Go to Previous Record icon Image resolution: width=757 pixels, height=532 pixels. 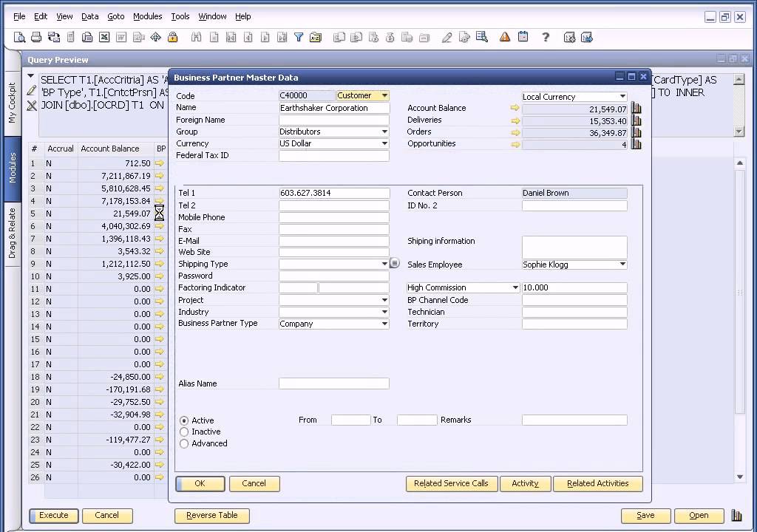248,37
